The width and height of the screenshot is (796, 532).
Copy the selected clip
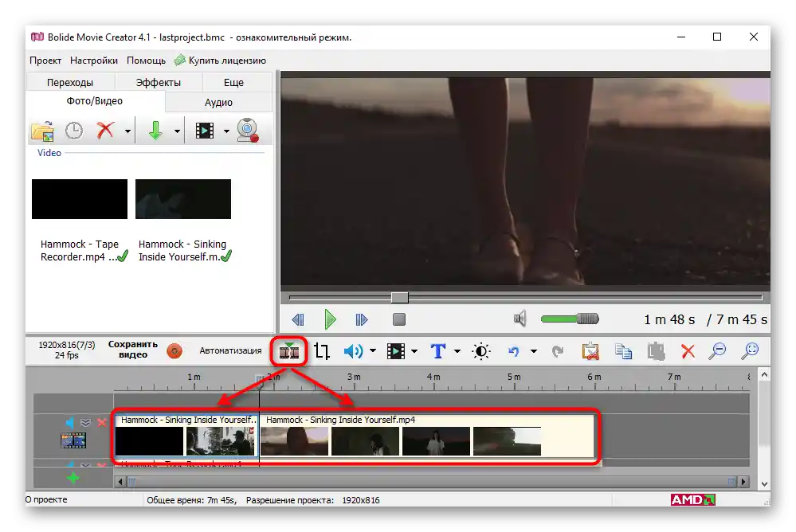pyautogui.click(x=623, y=350)
